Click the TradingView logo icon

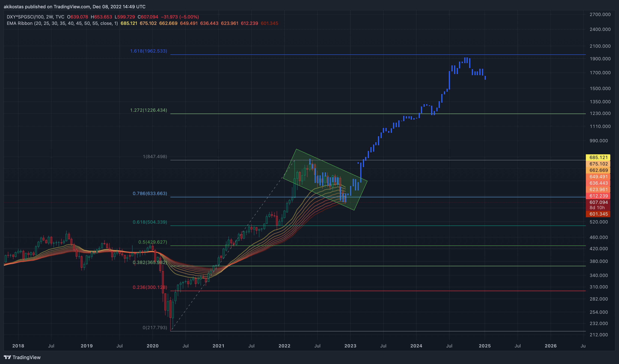(7, 357)
